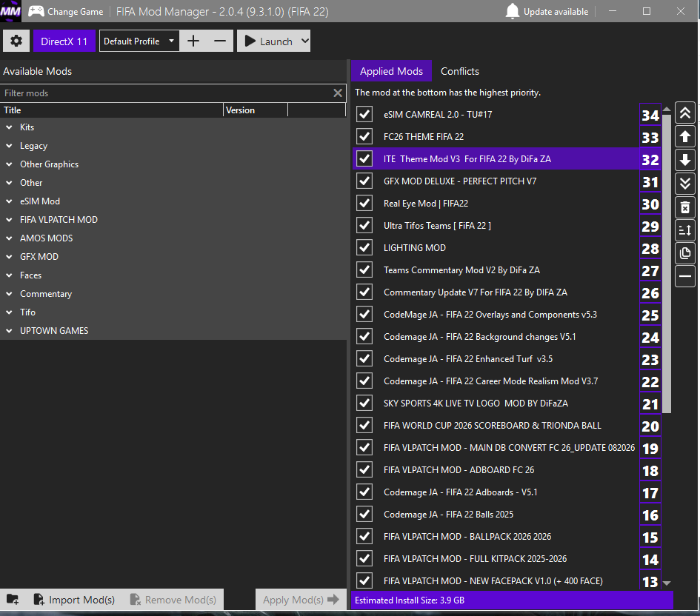Uncheck eSIM CAMREAL 2.0 - TU#17 mod

click(364, 114)
